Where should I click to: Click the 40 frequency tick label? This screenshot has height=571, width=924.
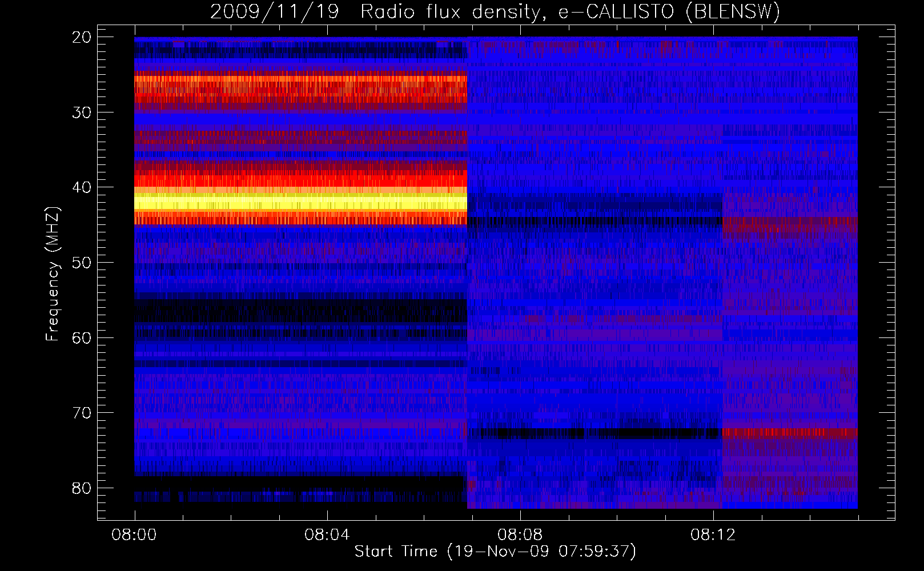[82, 187]
